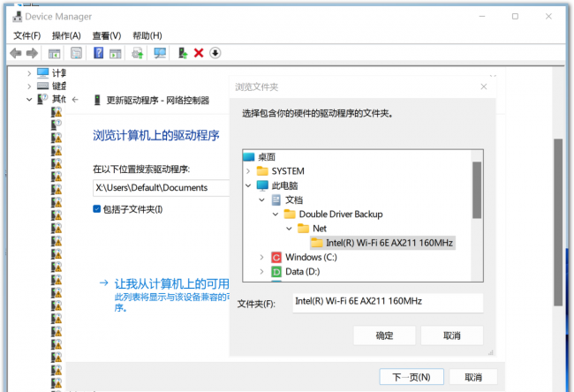Collapse the Double Driver Backup node
Image resolution: width=574 pixels, height=392 pixels.
click(276, 215)
